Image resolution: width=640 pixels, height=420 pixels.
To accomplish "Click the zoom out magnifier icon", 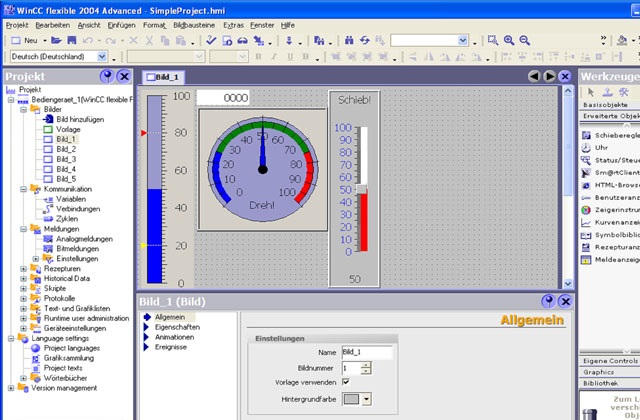I will point(524,40).
